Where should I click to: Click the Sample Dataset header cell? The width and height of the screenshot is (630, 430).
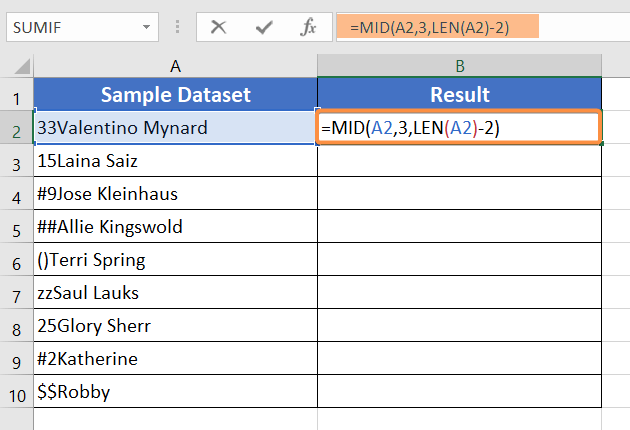click(x=175, y=95)
